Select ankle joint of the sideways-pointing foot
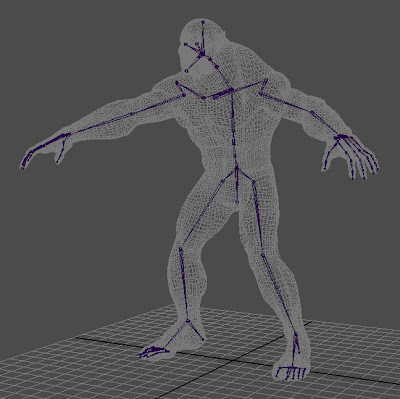 pos(188,321)
